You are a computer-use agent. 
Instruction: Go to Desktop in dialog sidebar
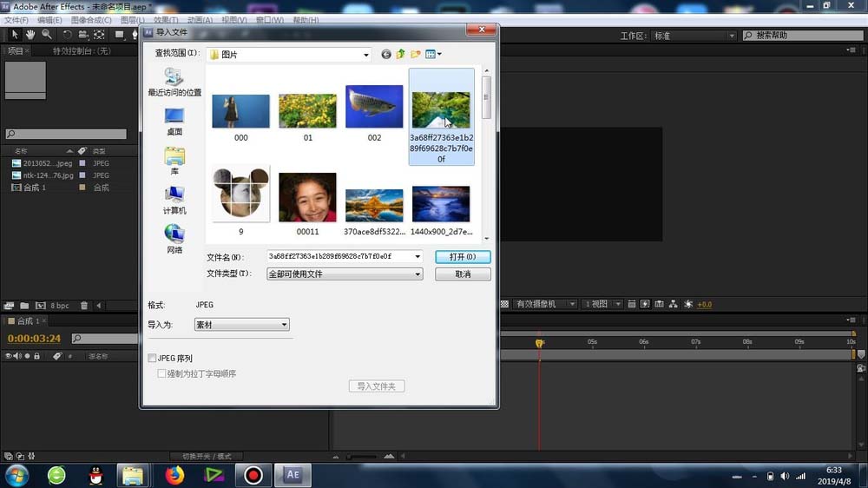[x=174, y=122]
